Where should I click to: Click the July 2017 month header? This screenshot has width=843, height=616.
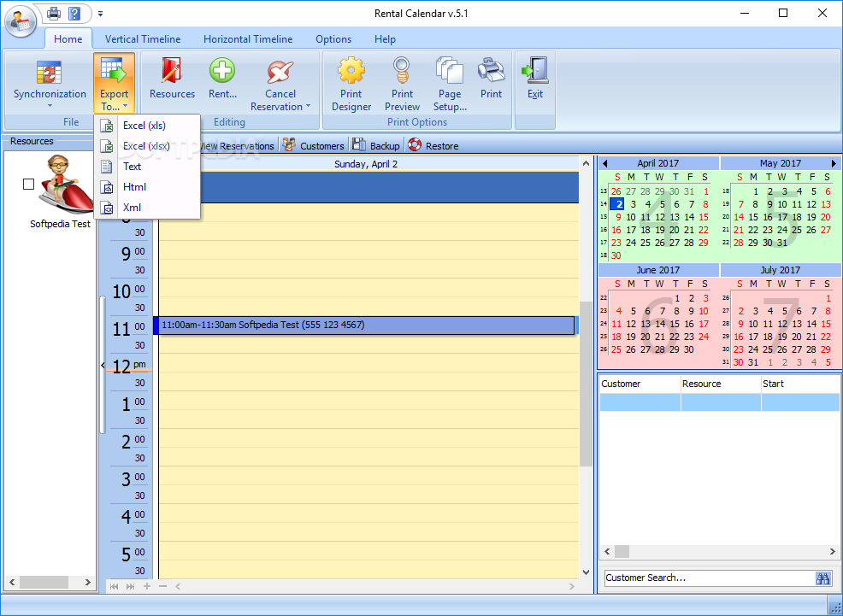780,270
